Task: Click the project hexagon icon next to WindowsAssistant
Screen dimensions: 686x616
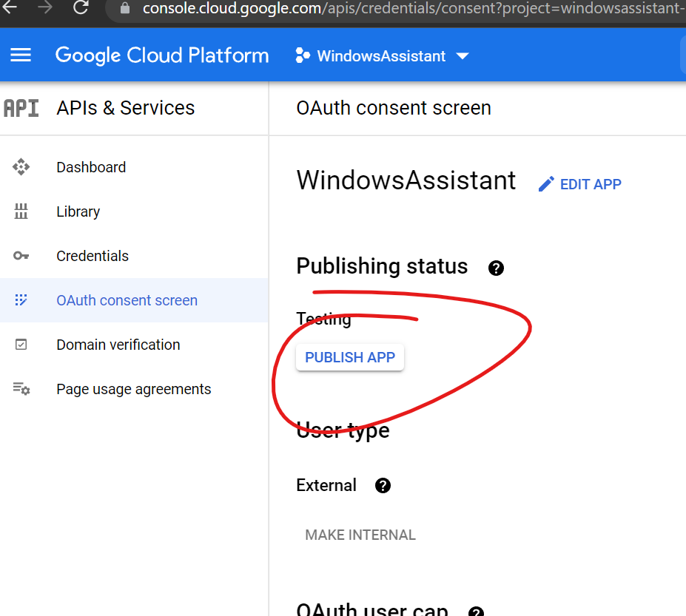Action: click(x=303, y=55)
